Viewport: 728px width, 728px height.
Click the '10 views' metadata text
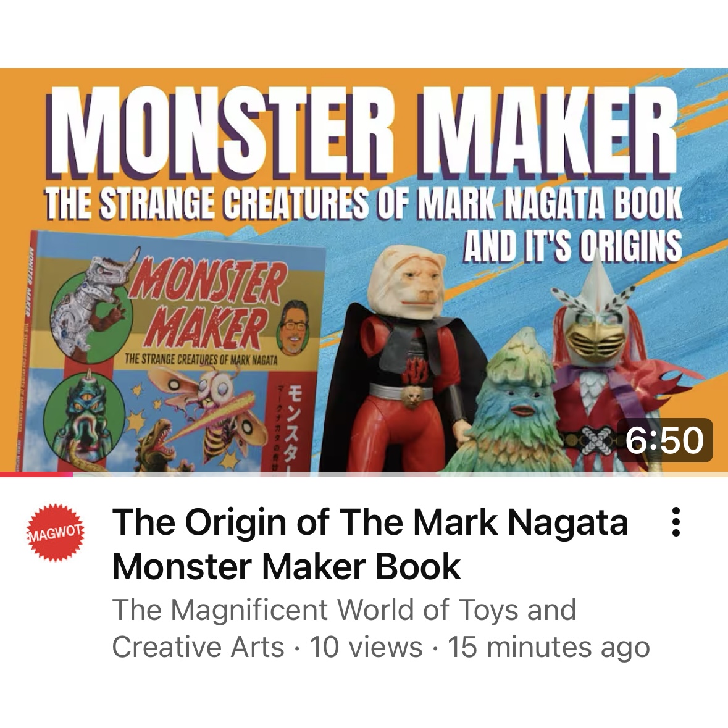tap(366, 646)
